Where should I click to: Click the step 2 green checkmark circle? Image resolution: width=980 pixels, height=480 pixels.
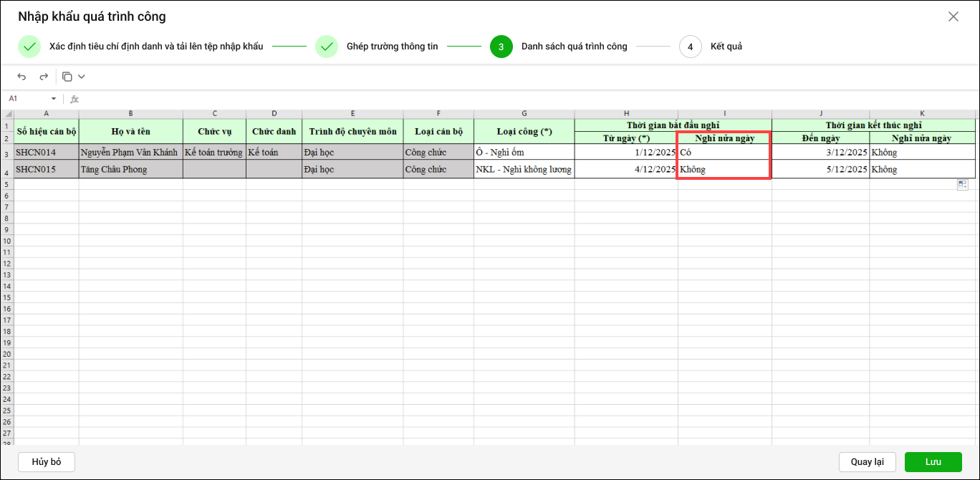[327, 47]
